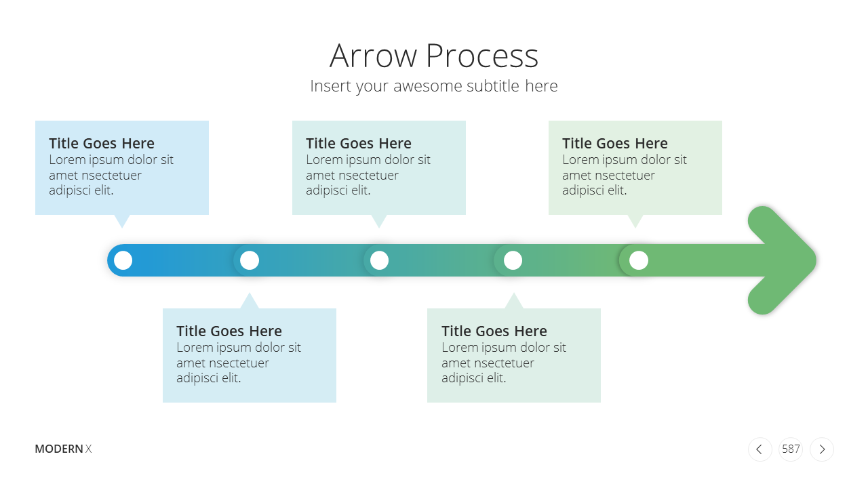The width and height of the screenshot is (868, 488).
Task: Select the third white dot on arrow
Action: 379,260
